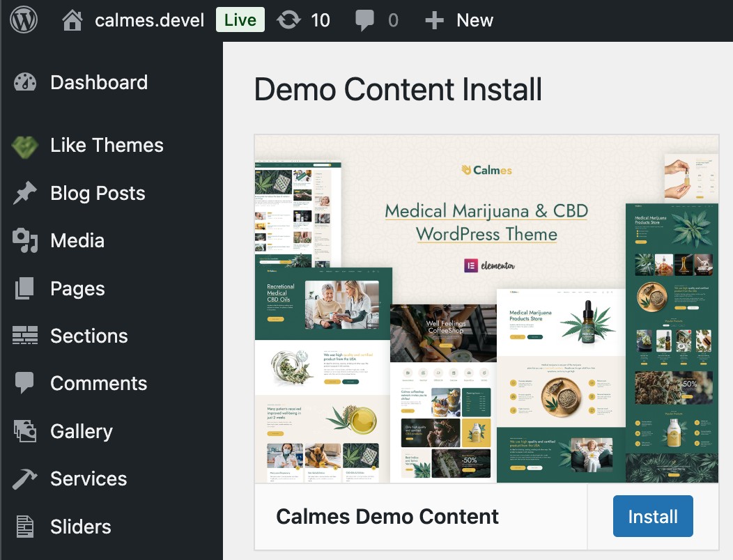Click the Services hammer icon

25,479
